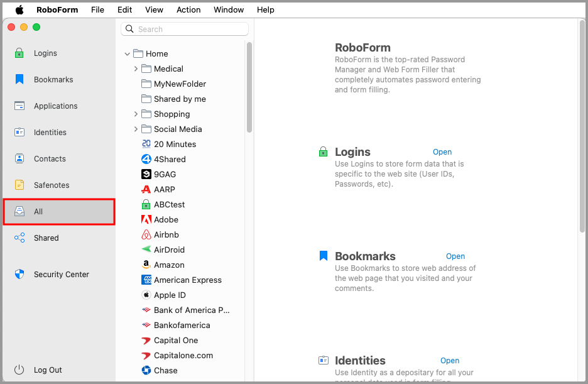Image resolution: width=588 pixels, height=384 pixels.
Task: Click the AirDroid green arrow icon
Action: pos(146,249)
